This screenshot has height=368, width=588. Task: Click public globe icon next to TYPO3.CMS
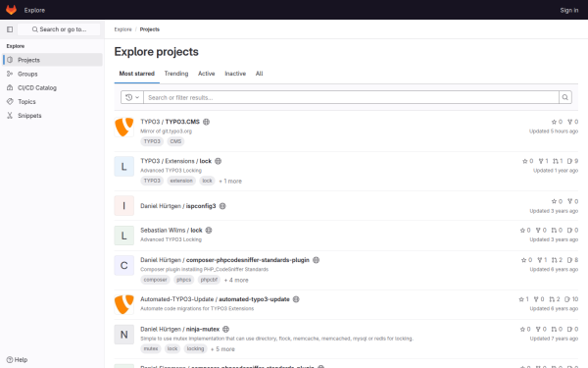tap(206, 122)
